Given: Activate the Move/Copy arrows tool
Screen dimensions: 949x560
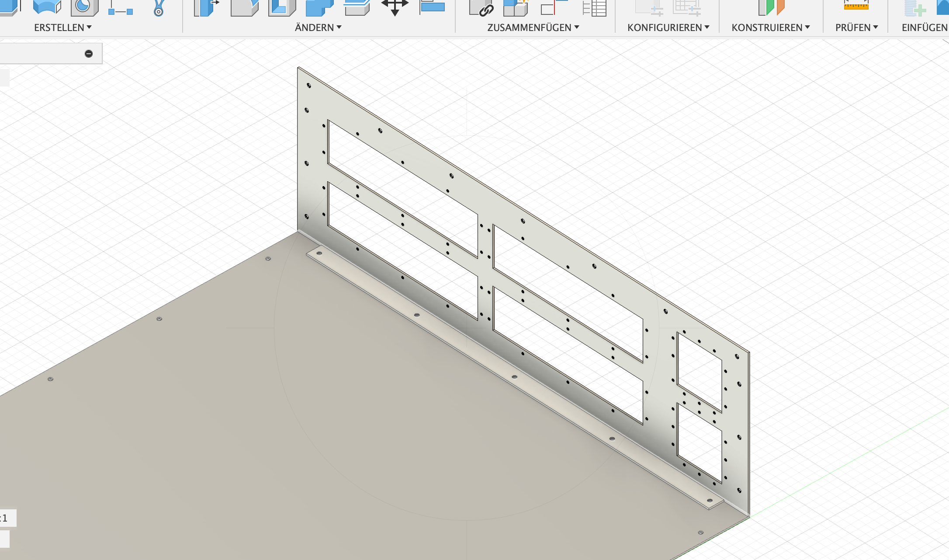Looking at the screenshot, I should 395,7.
